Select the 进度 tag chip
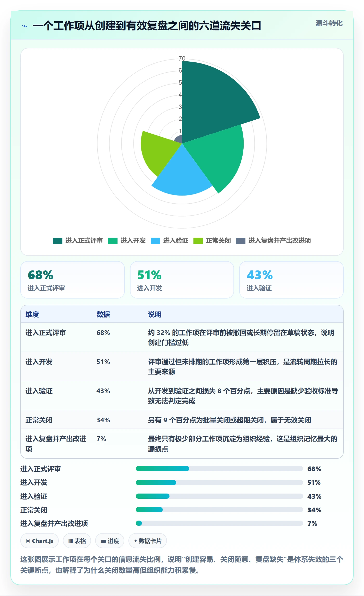 click(x=110, y=541)
